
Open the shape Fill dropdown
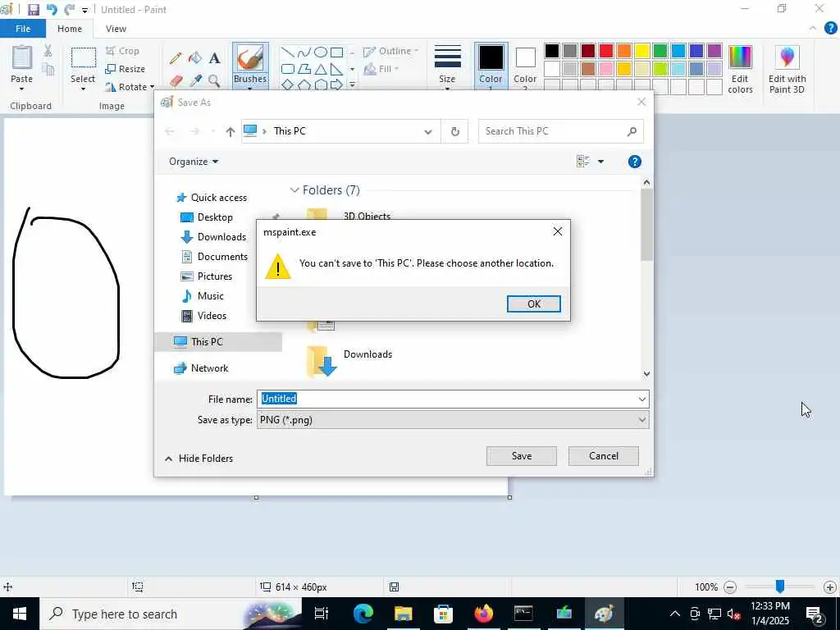[381, 69]
